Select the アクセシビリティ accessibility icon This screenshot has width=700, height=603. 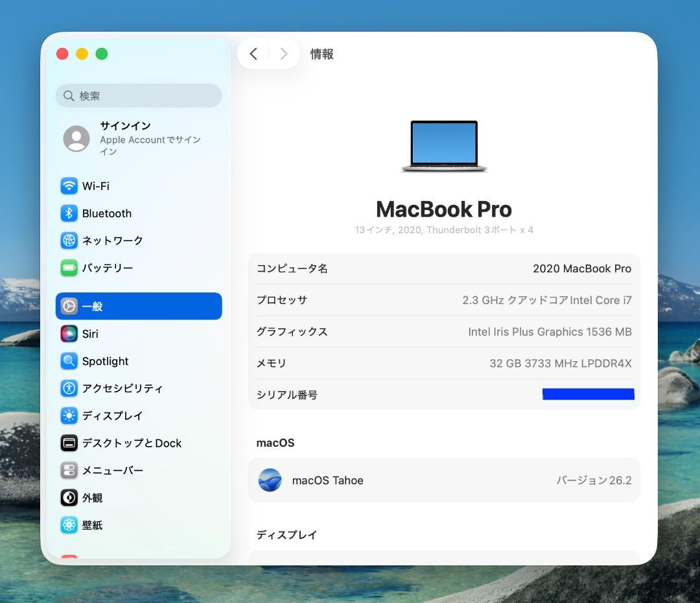click(69, 388)
